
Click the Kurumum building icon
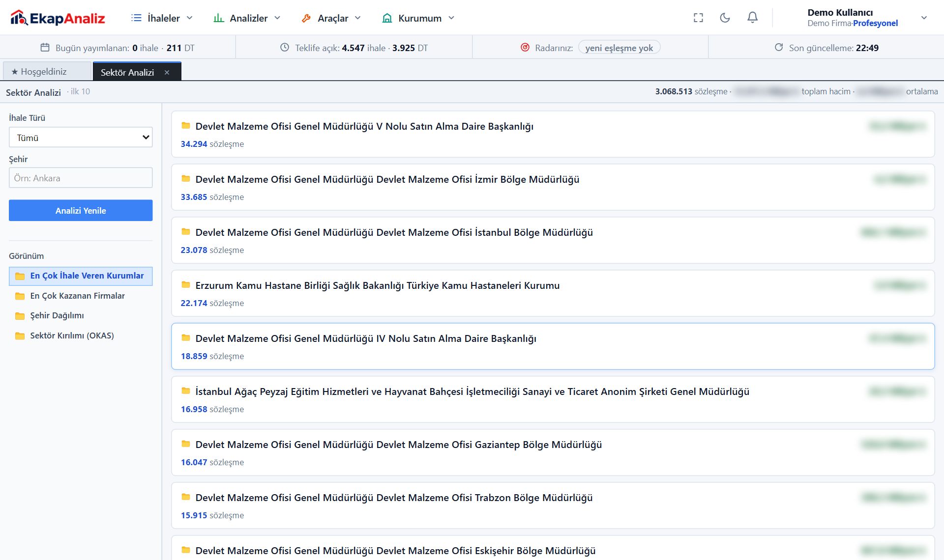point(387,18)
